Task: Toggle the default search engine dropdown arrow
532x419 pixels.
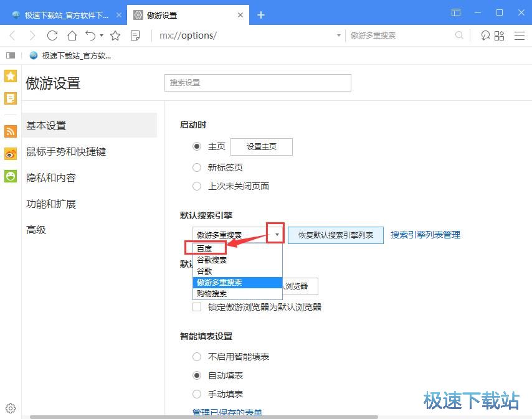Action: pyautogui.click(x=277, y=235)
